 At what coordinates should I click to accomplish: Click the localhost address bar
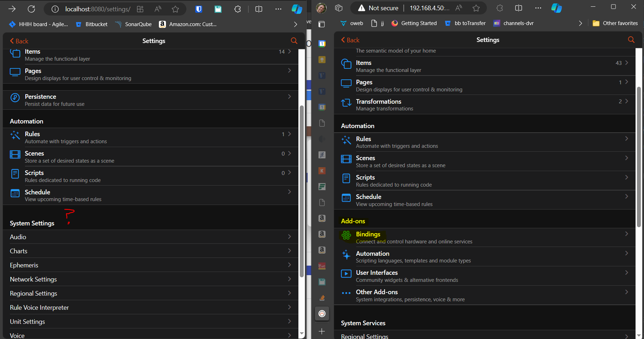pos(97,9)
